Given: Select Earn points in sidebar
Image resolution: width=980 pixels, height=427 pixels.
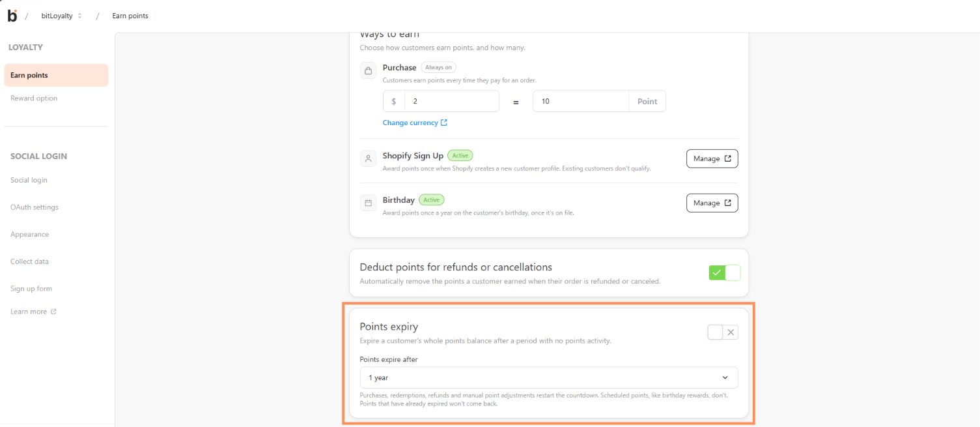Looking at the screenshot, I should (x=56, y=75).
